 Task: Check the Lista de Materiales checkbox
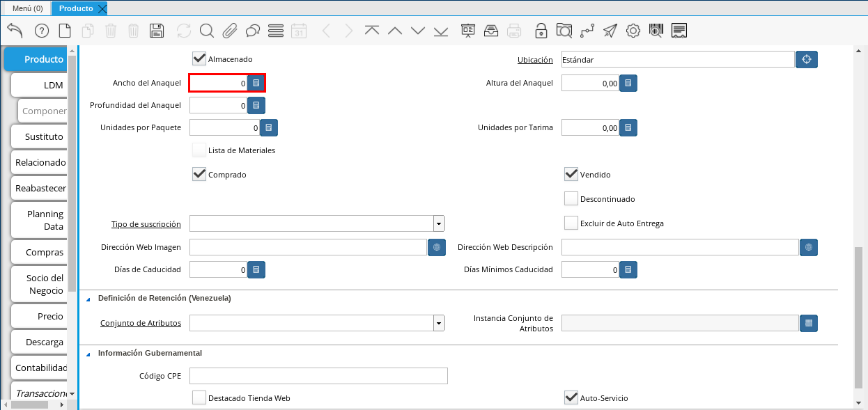click(199, 150)
